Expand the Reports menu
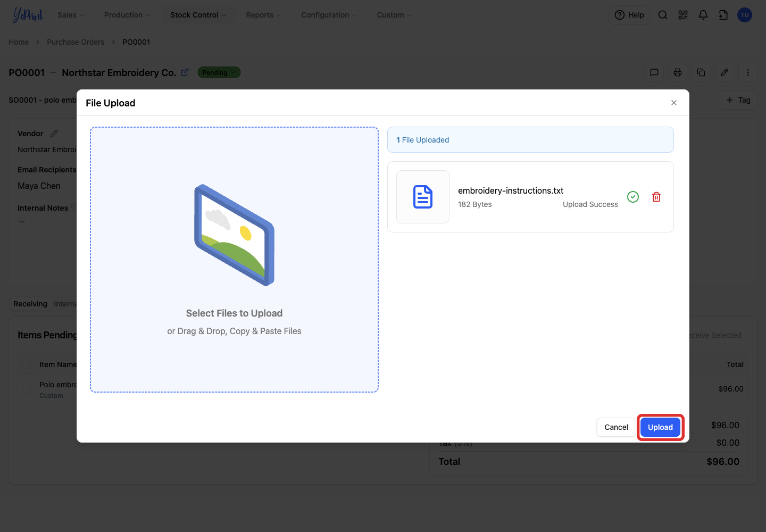 coord(263,15)
